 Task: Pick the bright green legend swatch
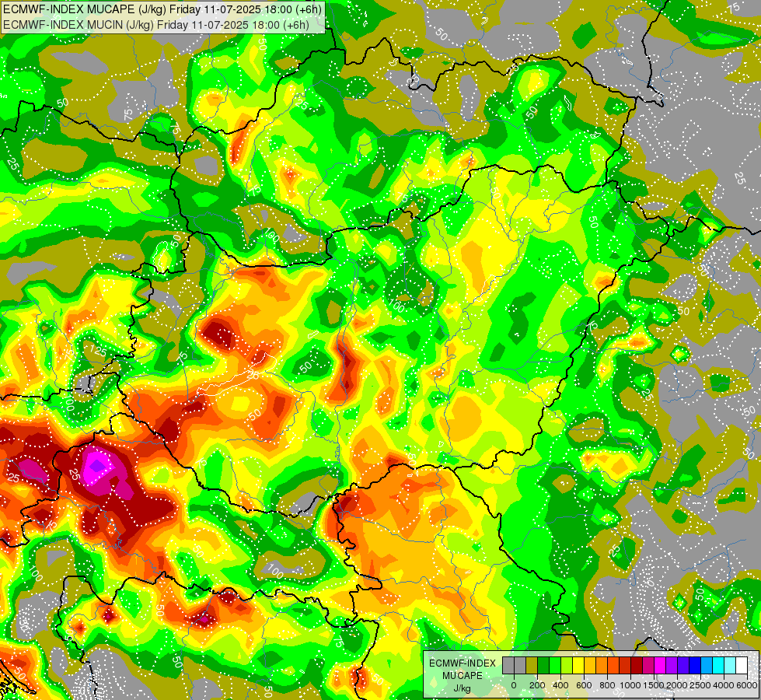click(x=555, y=665)
